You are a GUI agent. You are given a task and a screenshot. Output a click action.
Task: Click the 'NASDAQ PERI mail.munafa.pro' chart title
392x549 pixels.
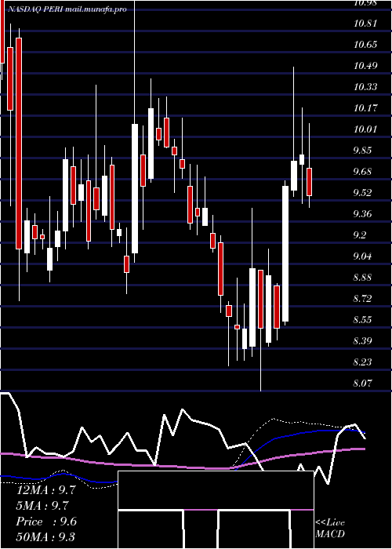[67, 9]
